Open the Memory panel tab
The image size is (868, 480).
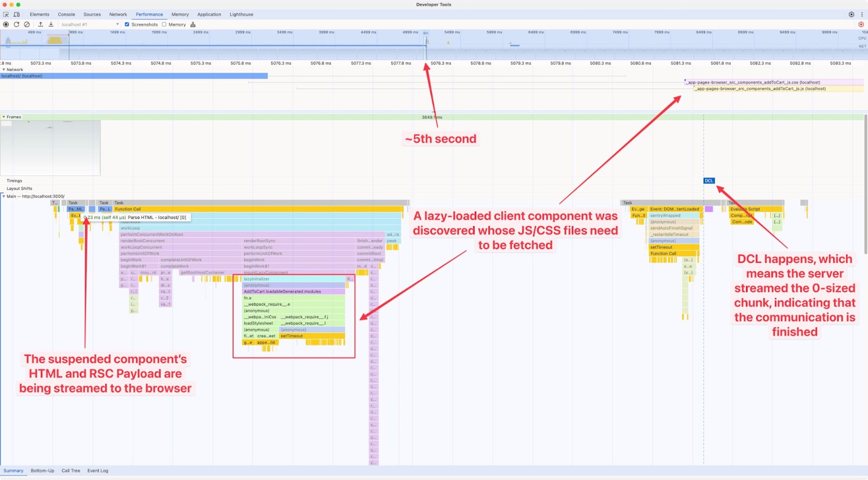point(180,15)
